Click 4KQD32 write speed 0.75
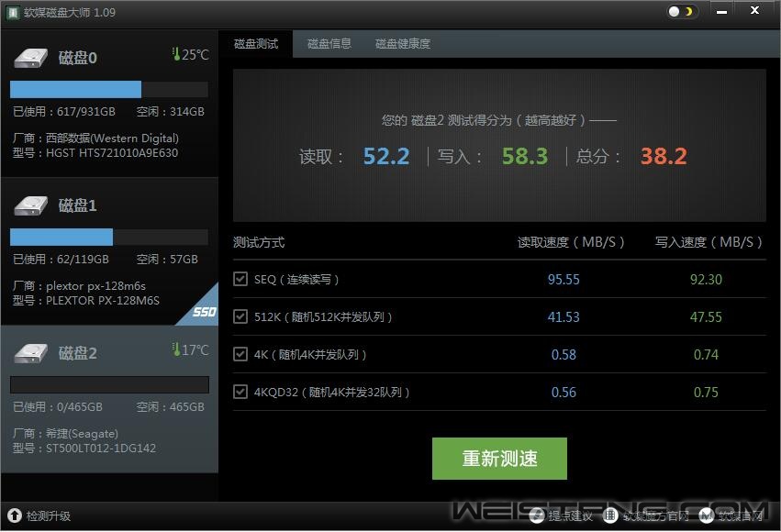The image size is (781, 532). pyautogui.click(x=706, y=393)
